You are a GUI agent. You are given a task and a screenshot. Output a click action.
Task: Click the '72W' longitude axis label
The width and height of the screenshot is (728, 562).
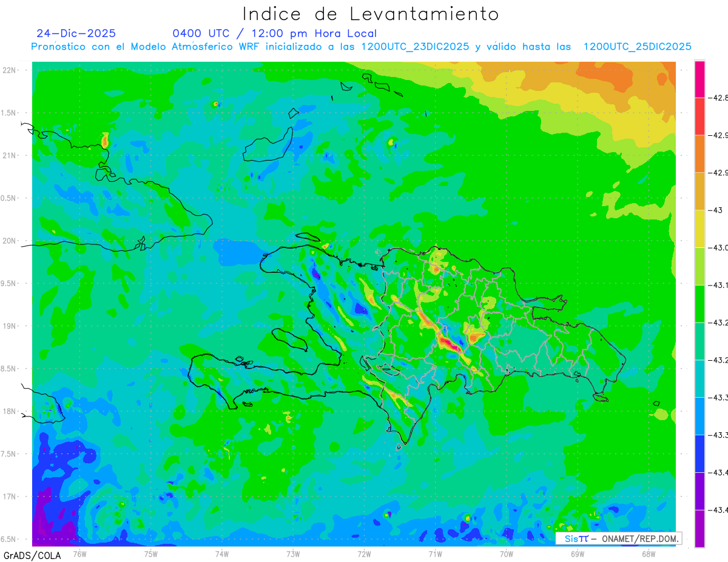click(x=364, y=553)
